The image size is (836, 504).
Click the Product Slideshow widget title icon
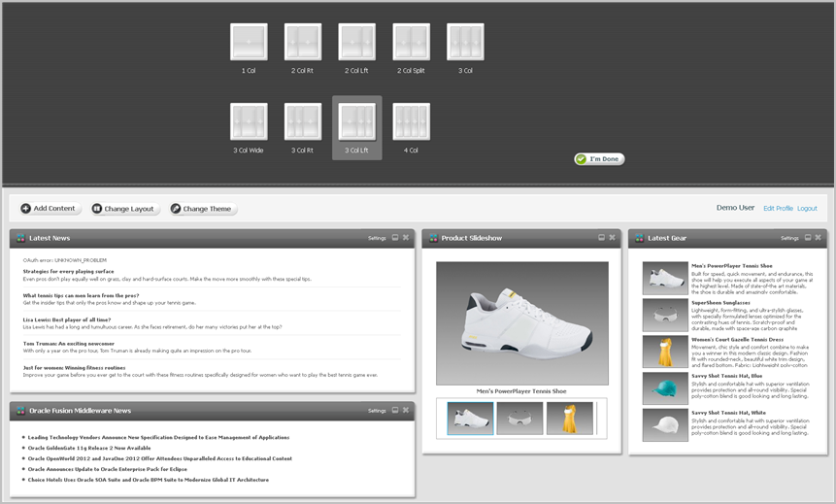433,238
